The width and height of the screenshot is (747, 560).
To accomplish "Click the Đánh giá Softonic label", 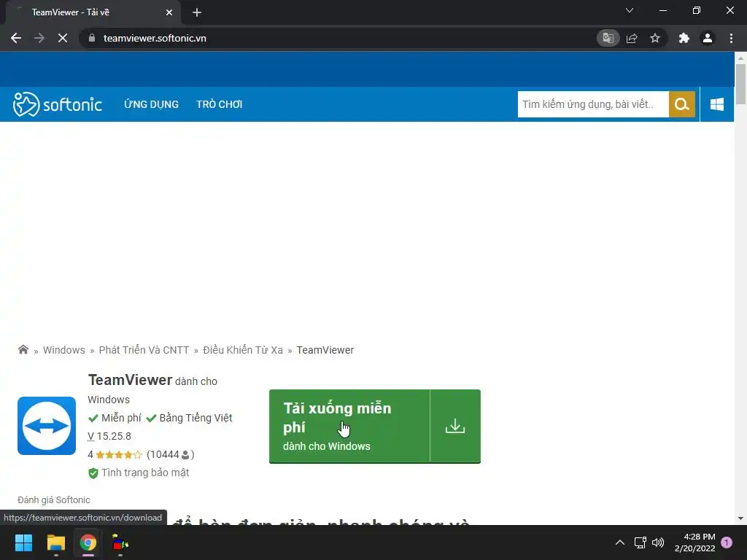I will (54, 500).
